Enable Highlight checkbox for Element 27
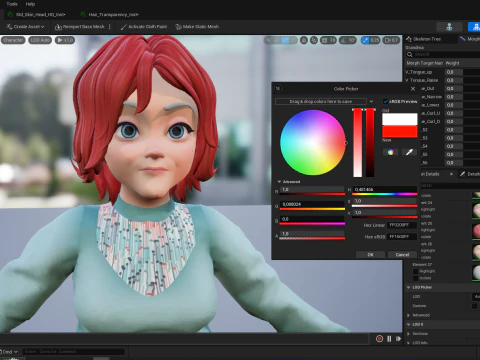 (x=415, y=271)
